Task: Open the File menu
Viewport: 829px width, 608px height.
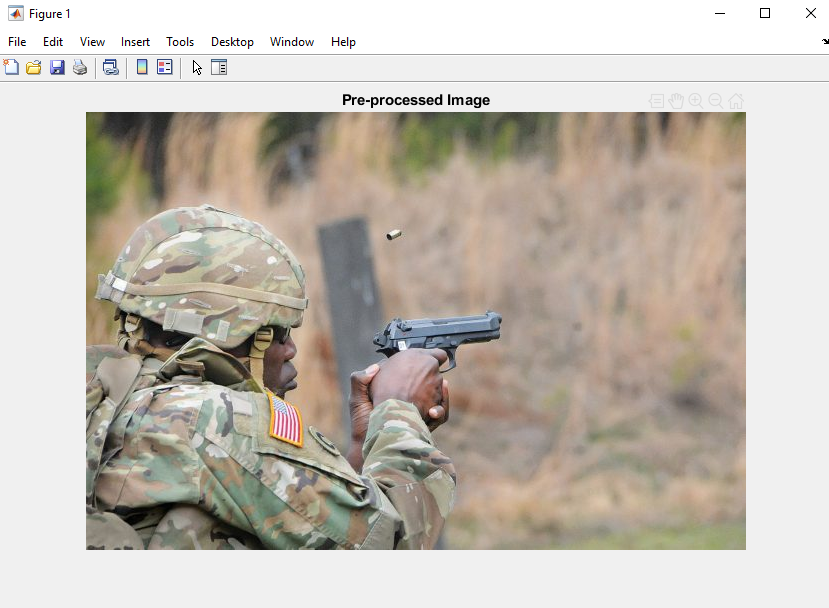Action: (17, 42)
